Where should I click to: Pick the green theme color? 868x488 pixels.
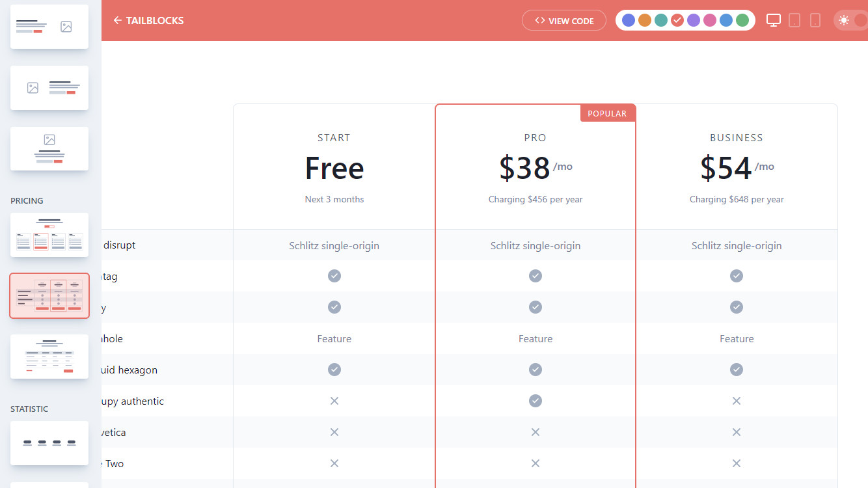tap(742, 20)
